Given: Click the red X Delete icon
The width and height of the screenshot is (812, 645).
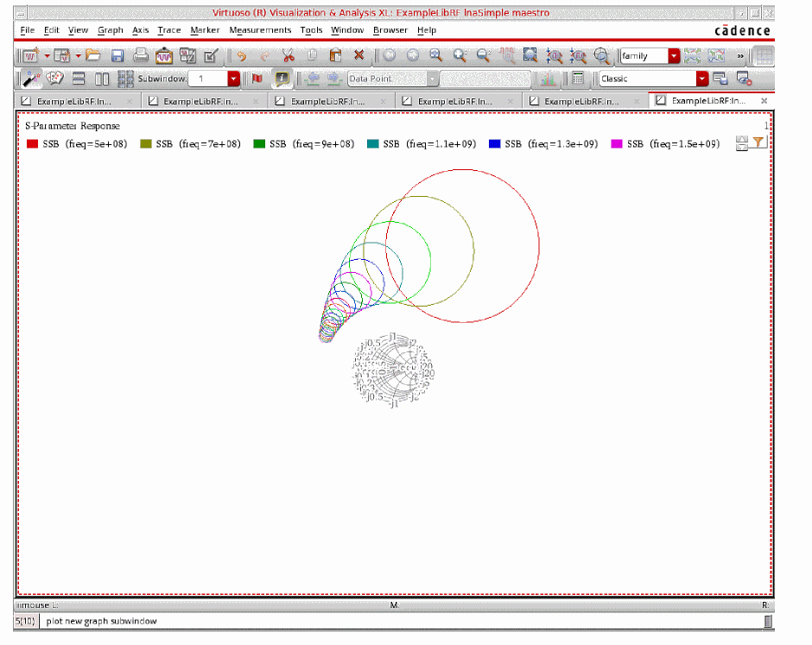Looking at the screenshot, I should pos(359,56).
